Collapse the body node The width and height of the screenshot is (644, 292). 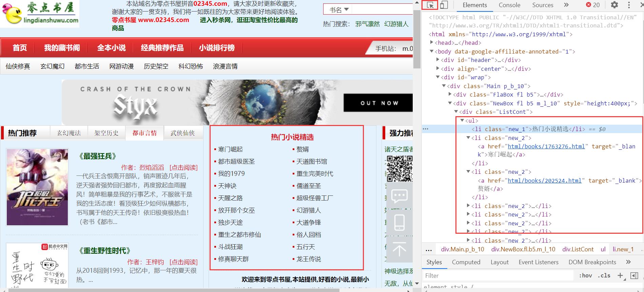(432, 51)
